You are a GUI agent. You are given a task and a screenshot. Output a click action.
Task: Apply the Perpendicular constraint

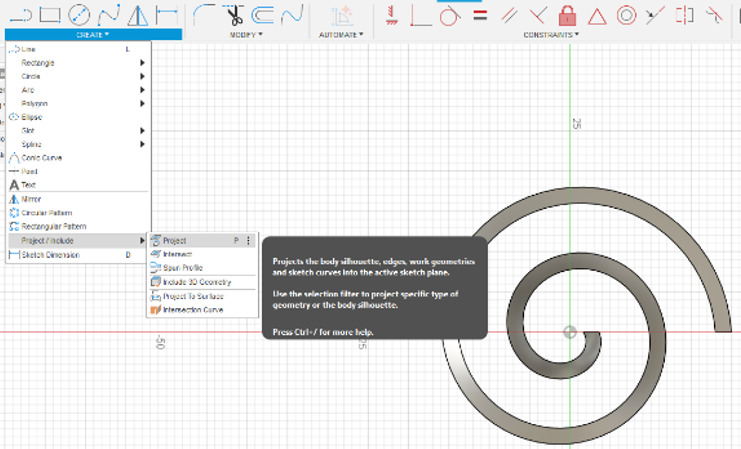538,16
